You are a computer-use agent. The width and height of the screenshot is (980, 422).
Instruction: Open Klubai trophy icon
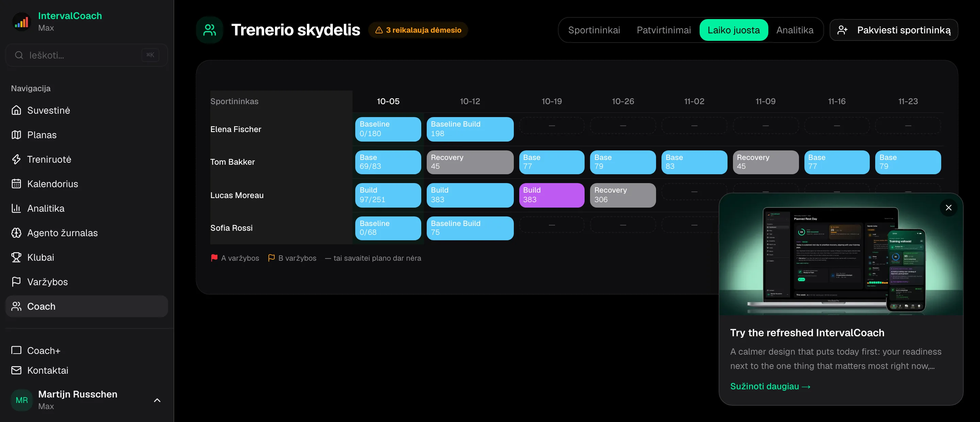pos(16,257)
